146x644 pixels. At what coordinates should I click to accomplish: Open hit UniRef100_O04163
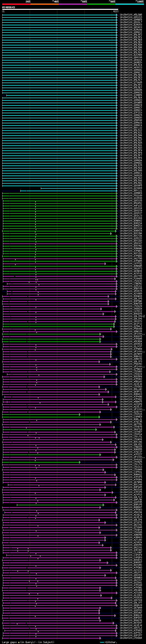coord(131,459)
